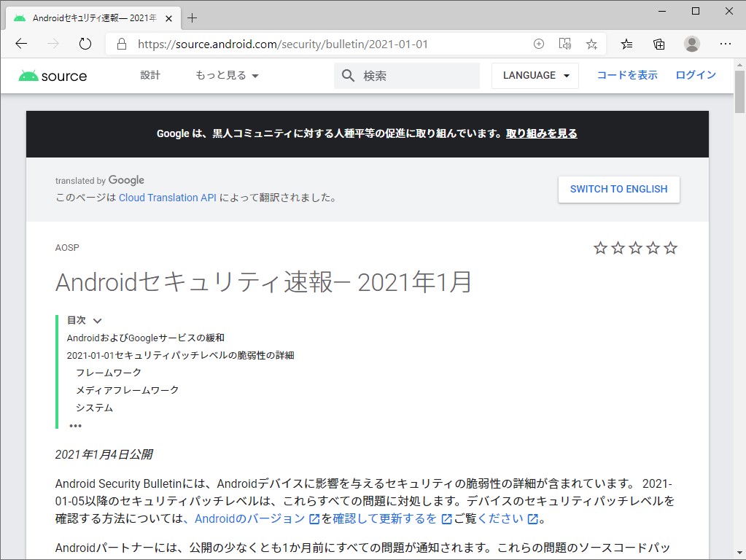Expand the もっと見る menu
The image size is (746, 560).
(x=226, y=75)
